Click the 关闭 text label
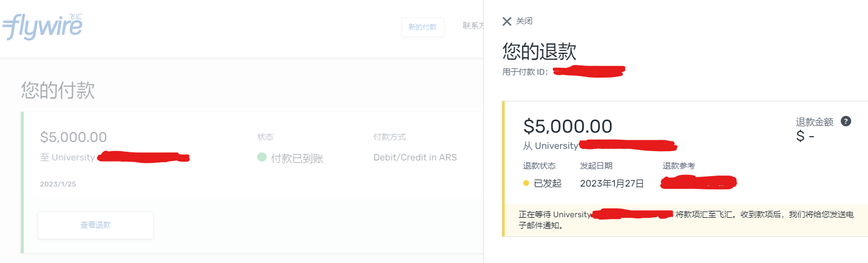Viewport: 868px width, 263px height. pyautogui.click(x=524, y=21)
